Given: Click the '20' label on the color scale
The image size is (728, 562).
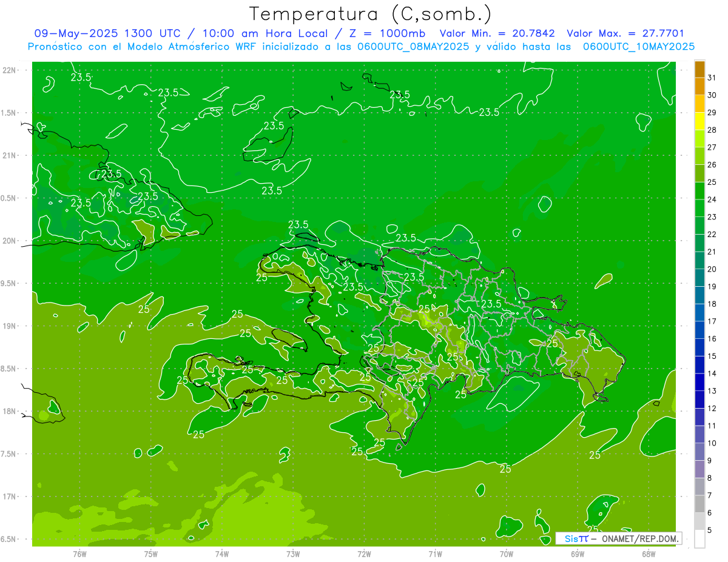Looking at the screenshot, I should click(712, 269).
